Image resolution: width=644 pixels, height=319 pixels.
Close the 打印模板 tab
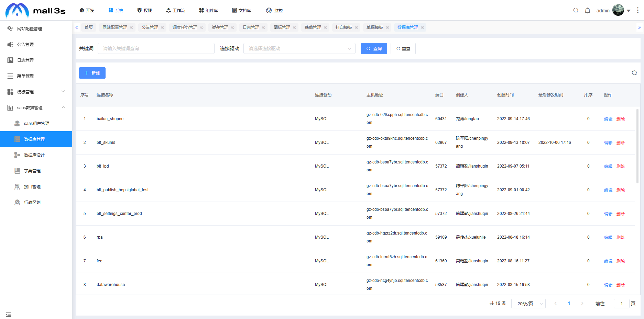tap(357, 27)
